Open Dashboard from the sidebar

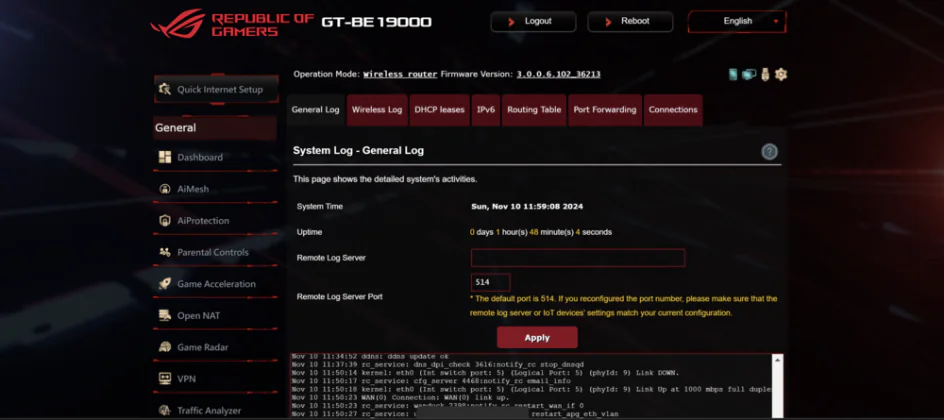pyautogui.click(x=216, y=157)
